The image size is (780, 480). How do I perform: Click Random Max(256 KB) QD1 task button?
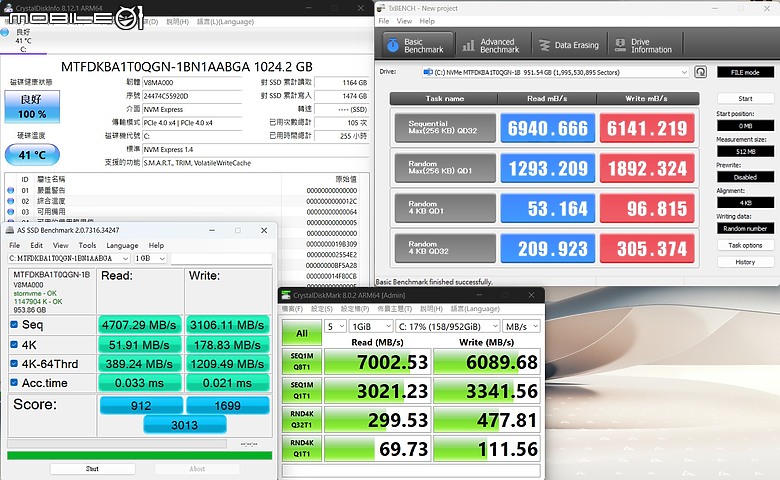[x=445, y=168]
